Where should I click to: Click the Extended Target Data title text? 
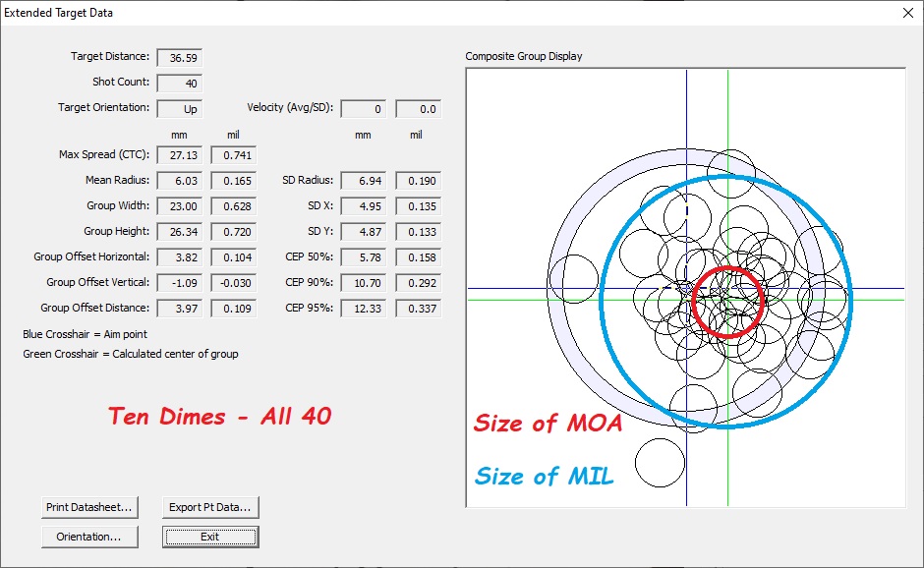[58, 13]
